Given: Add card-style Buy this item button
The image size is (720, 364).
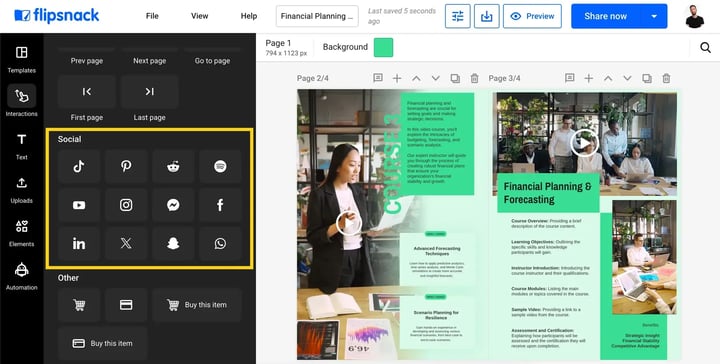Looking at the screenshot, I should tap(102, 343).
